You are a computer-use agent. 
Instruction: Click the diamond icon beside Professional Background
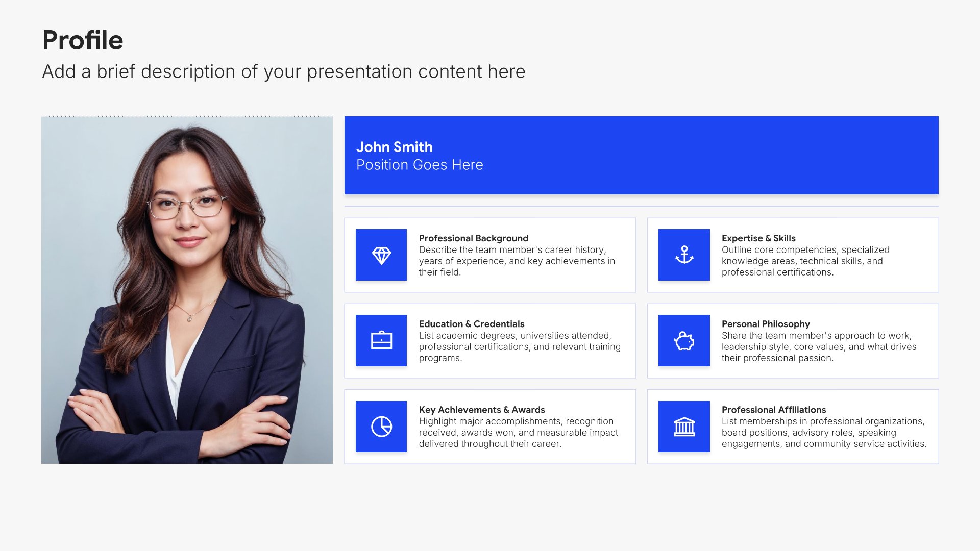click(381, 255)
